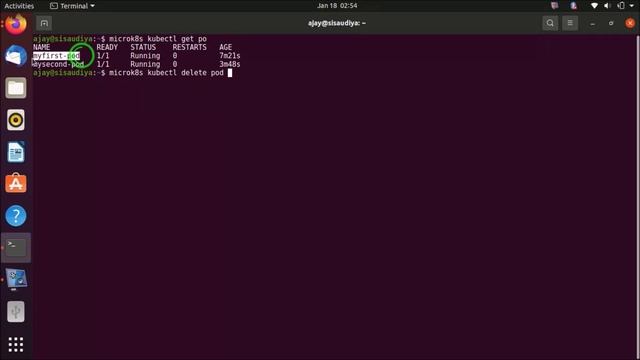
Task: Open a new terminal tab
Action: tap(44, 23)
